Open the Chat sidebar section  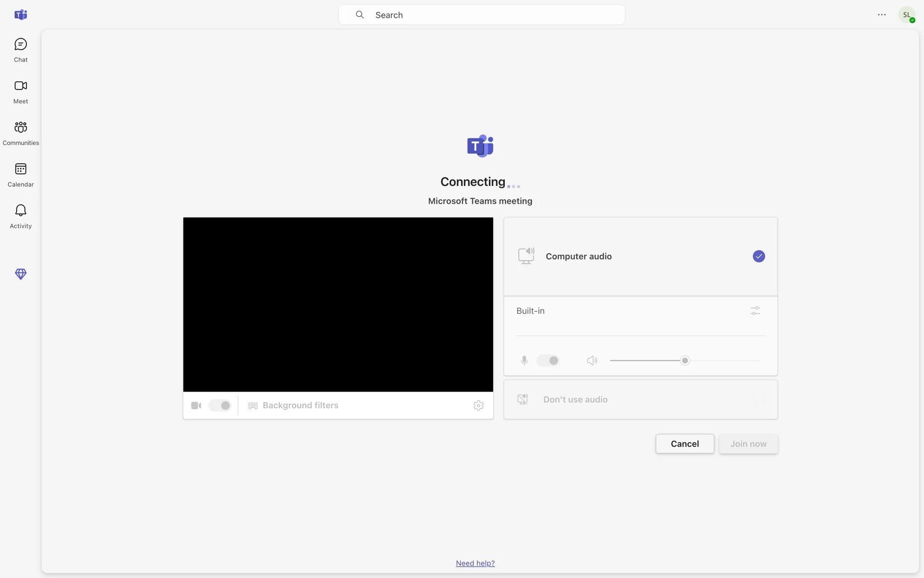(21, 50)
